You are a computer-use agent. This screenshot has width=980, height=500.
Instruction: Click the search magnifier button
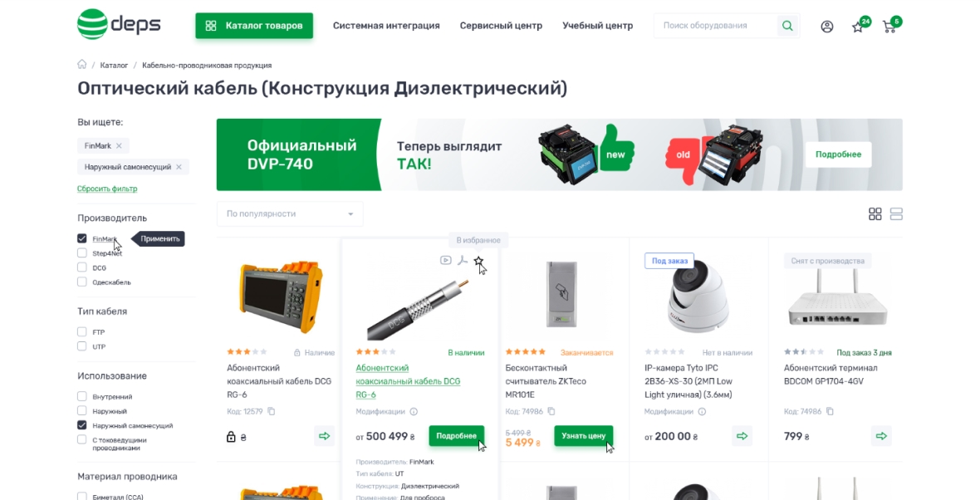[787, 26]
